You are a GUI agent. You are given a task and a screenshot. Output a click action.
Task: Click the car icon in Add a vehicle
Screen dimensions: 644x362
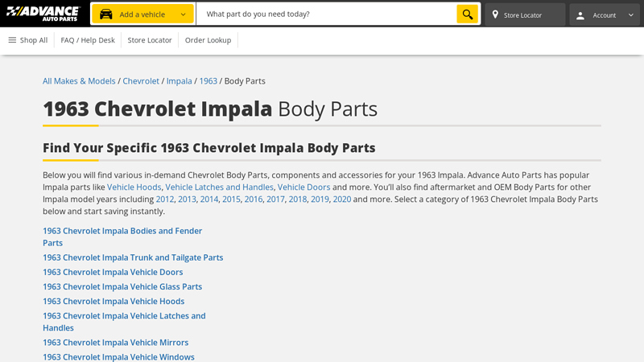coord(106,14)
